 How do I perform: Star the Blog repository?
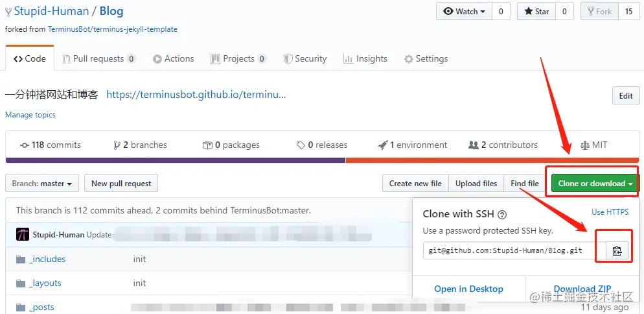pos(536,12)
